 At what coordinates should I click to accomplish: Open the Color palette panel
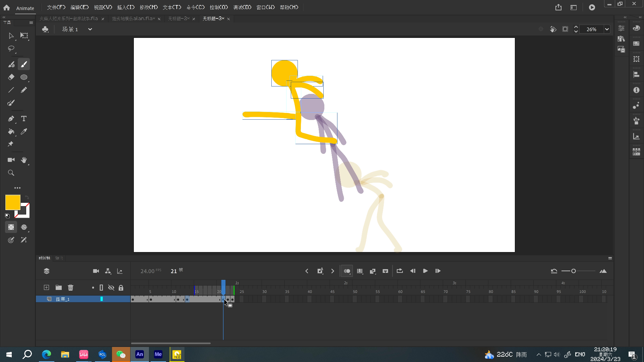[636, 28]
